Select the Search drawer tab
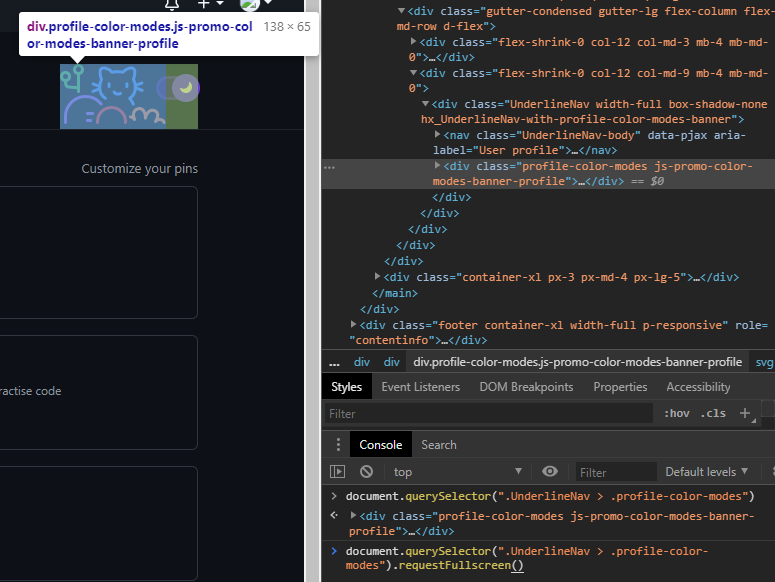 439,445
